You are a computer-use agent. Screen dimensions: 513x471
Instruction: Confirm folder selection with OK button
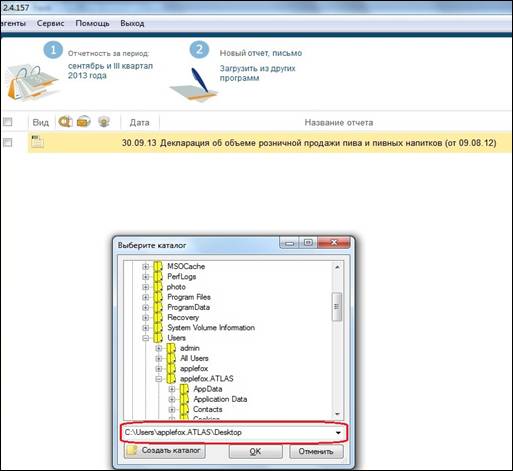pos(255,451)
